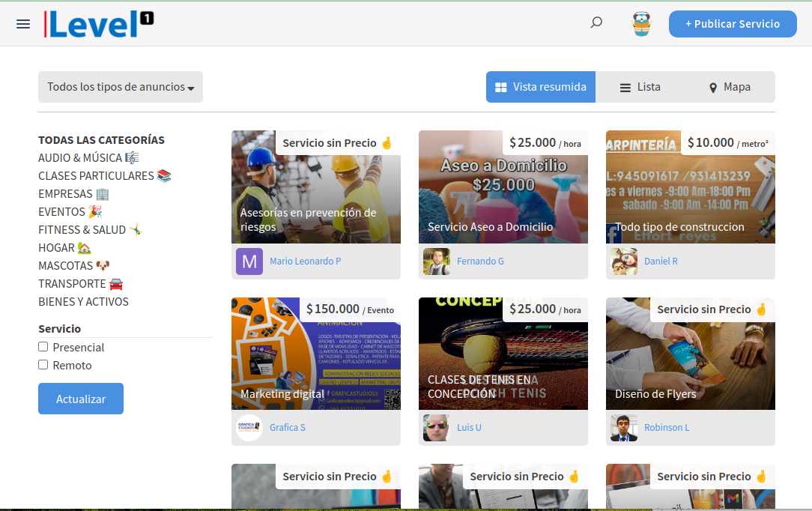Click the search magnifier icon
The height and width of the screenshot is (511, 812).
[x=596, y=22]
